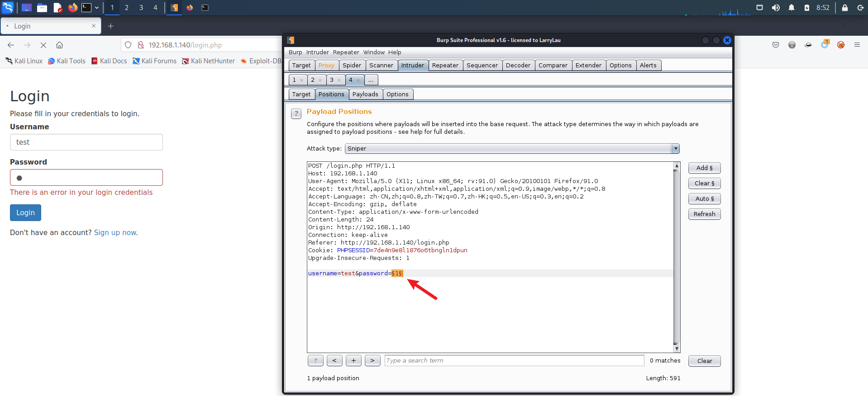Open the Firefox hamburger menu
The image size is (868, 396).
point(857,45)
